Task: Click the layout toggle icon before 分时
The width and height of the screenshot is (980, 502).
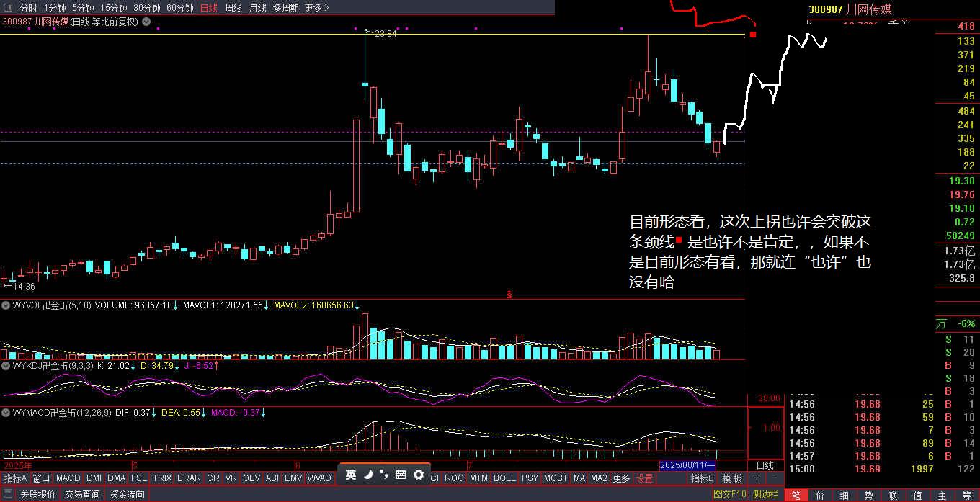Action: pos(8,8)
